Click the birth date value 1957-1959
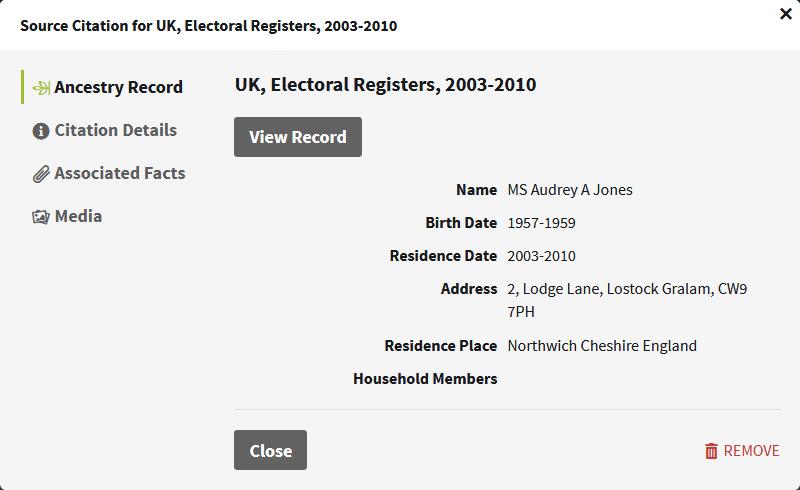The image size is (800, 490). point(541,223)
